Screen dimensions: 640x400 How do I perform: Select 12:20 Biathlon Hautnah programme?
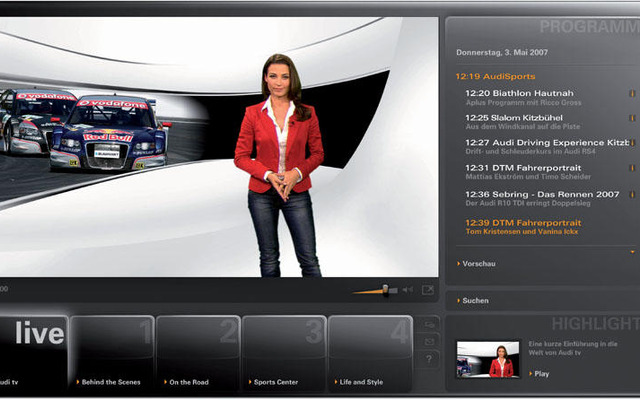click(519, 93)
